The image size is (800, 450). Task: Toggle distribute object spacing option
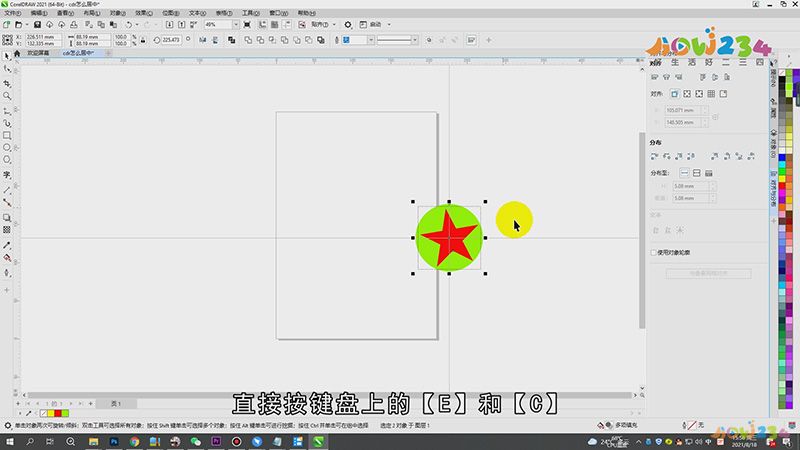pyautogui.click(x=709, y=173)
